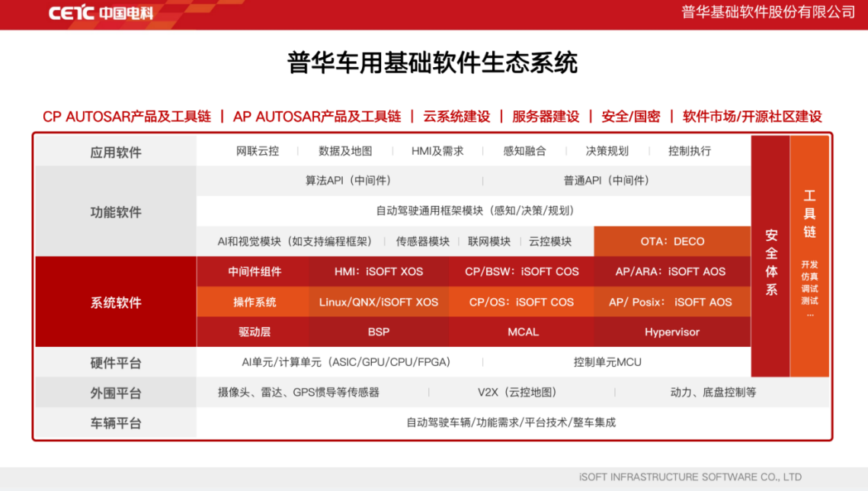The image size is (868, 491).
Task: Click the BSP block
Action: point(379,332)
